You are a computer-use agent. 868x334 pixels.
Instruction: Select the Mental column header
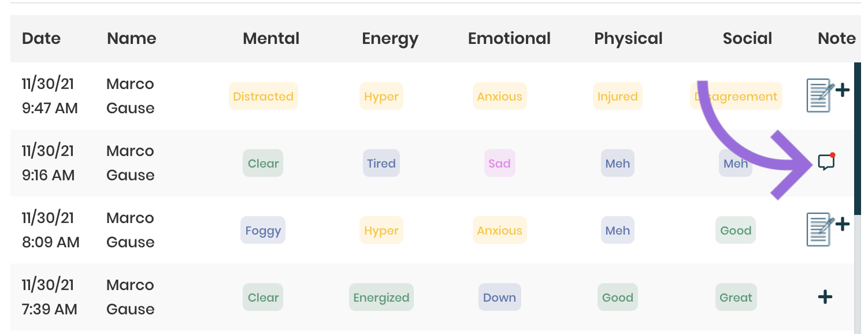coord(271,39)
